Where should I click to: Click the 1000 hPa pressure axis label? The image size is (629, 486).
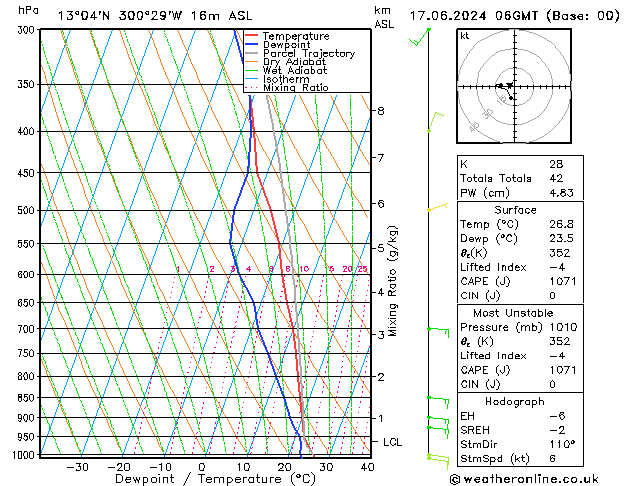[24, 455]
